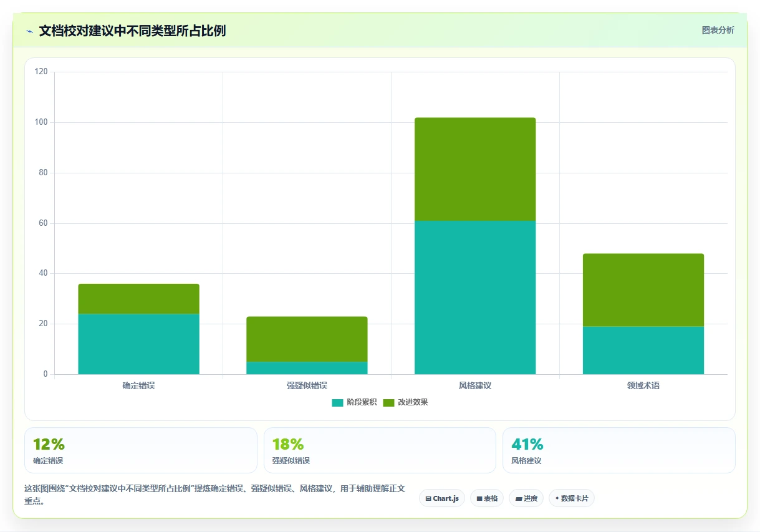760x532 pixels.
Task: Toggle the 改进效果 legend entry
Action: (x=405, y=402)
